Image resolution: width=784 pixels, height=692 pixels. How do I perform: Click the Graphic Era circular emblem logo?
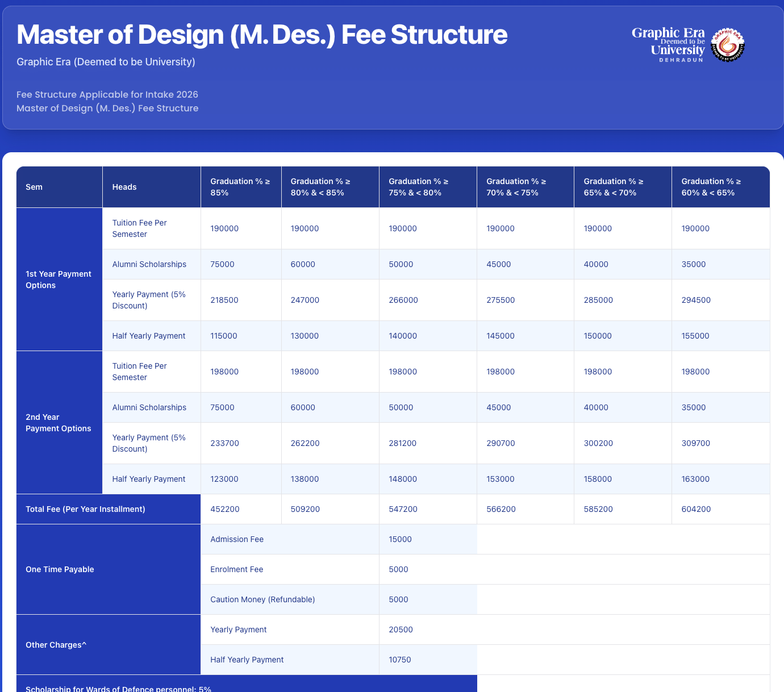728,45
